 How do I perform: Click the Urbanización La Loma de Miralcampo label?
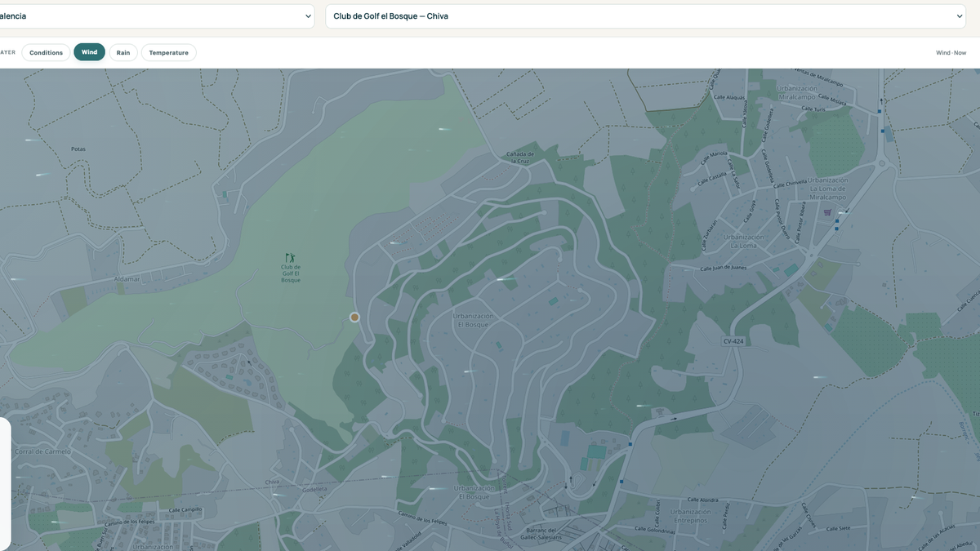(828, 189)
